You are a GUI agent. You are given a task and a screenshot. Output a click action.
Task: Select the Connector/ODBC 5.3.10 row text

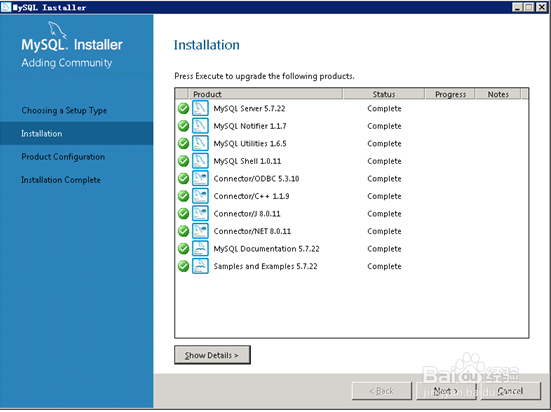click(x=256, y=179)
